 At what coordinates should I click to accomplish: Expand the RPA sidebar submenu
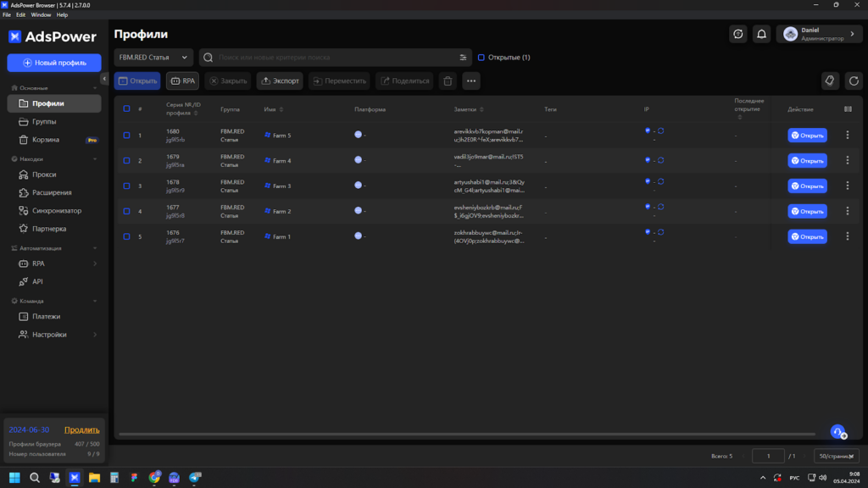(x=95, y=264)
